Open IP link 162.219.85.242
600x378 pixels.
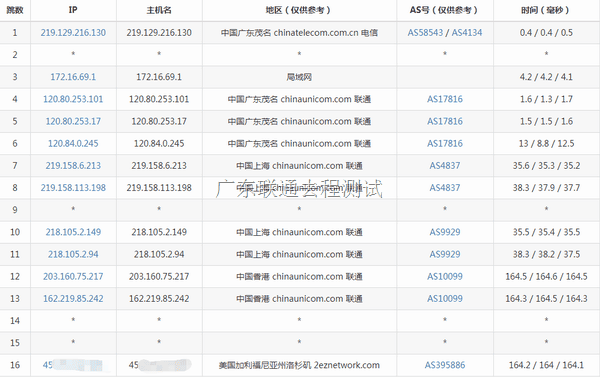pyautogui.click(x=73, y=299)
